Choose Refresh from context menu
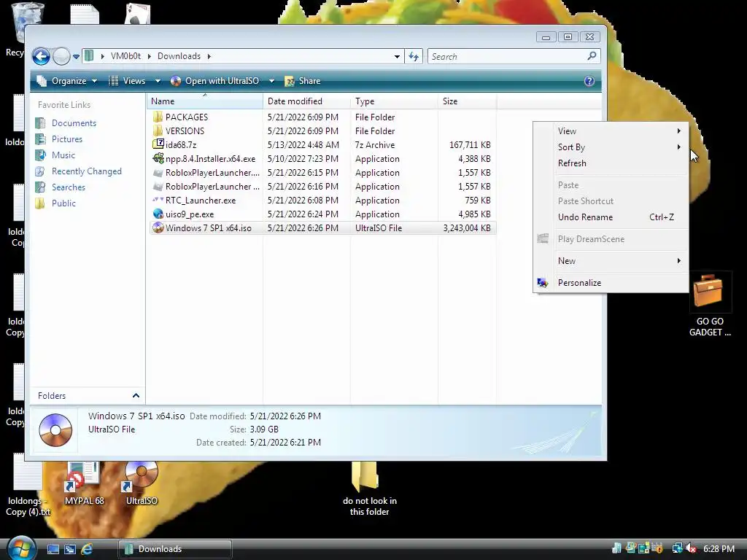 pos(611,163)
